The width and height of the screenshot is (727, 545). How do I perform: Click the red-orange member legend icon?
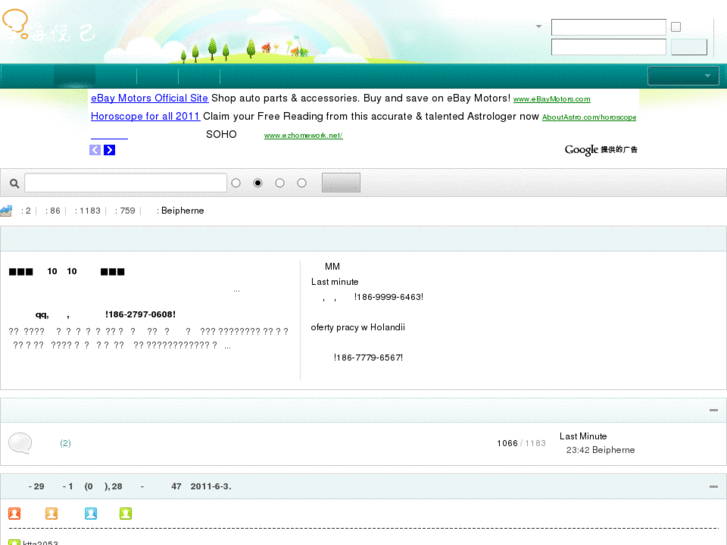(14, 513)
